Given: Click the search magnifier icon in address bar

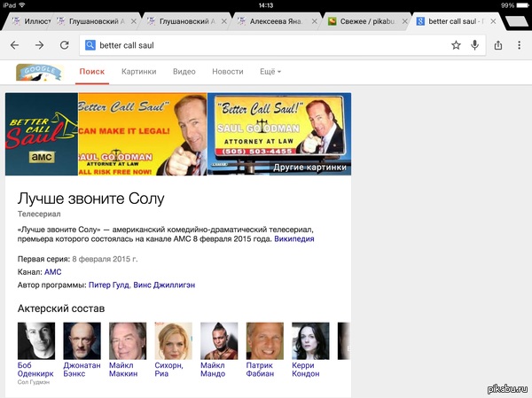Looking at the screenshot, I should [90, 45].
